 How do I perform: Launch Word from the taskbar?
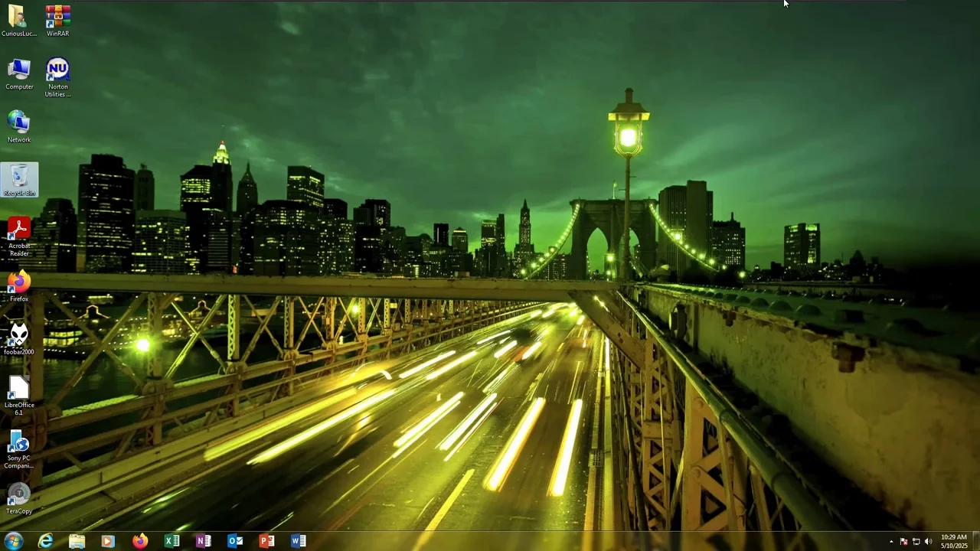[x=298, y=542]
